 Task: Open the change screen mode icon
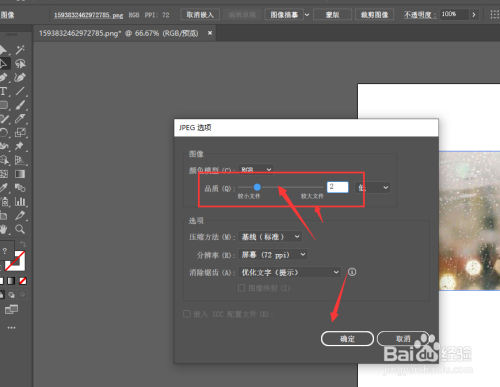[11, 309]
